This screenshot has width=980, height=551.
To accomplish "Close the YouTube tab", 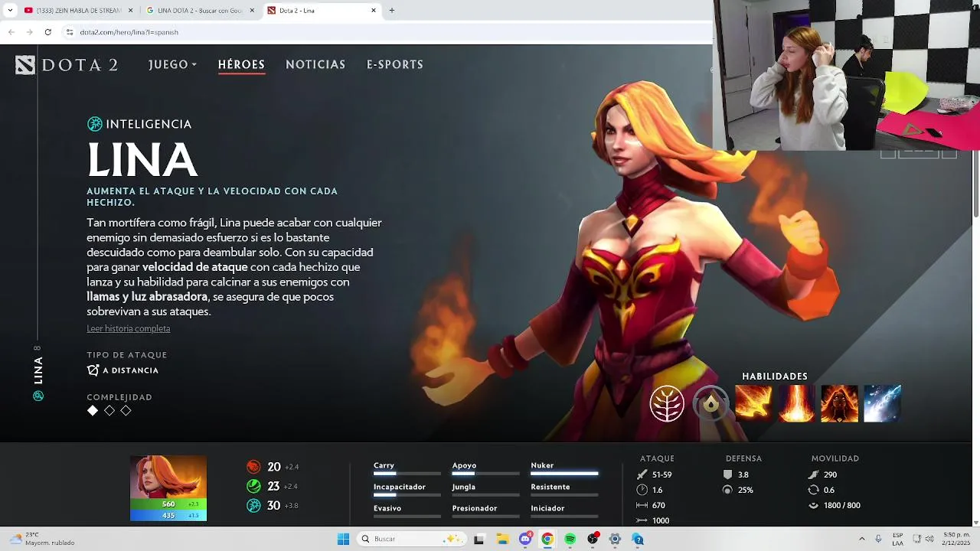I will coord(130,11).
